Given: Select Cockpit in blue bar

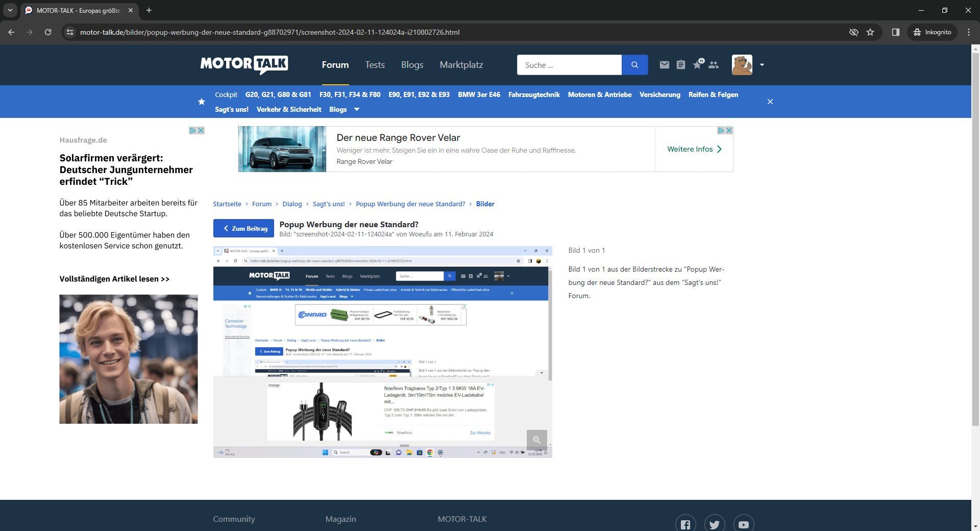Looking at the screenshot, I should (x=226, y=94).
